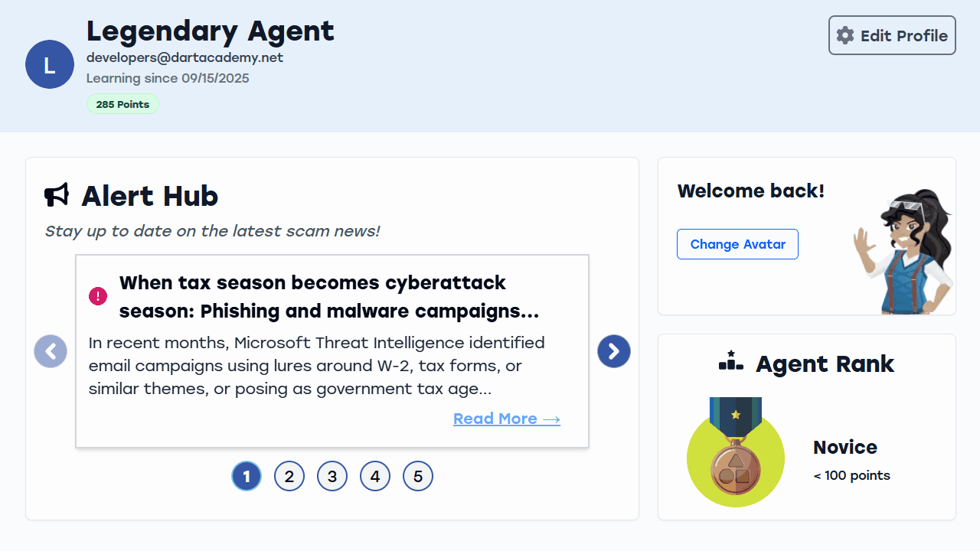The height and width of the screenshot is (551, 980).
Task: Click the Novice rank progress label
Action: point(851,475)
